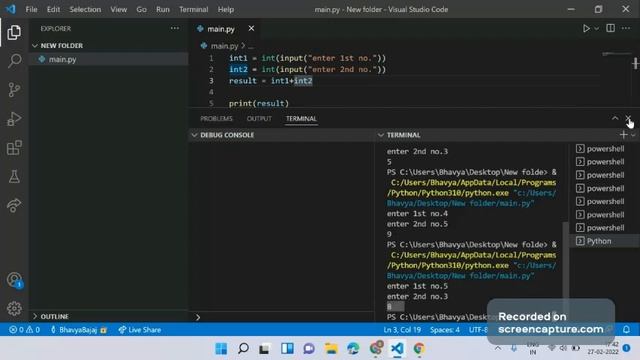The height and width of the screenshot is (360, 640).
Task: Click print(result) on line 5
Action: click(259, 103)
